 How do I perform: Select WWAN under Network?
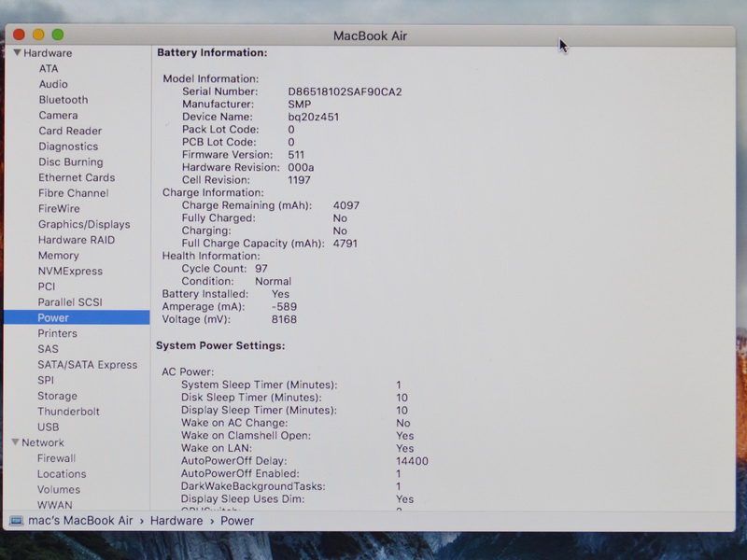(55, 505)
